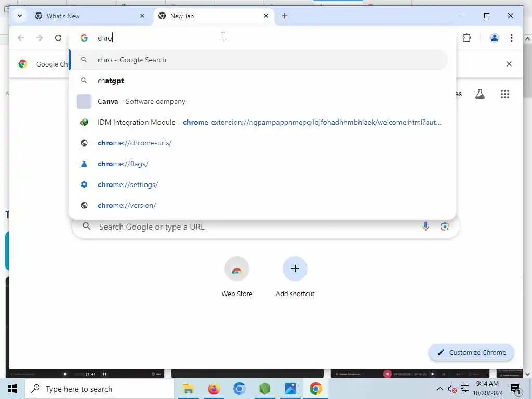Viewport: 532px width, 399px height.
Task: Select 'chro - Google Search' suggestion
Action: (259, 60)
